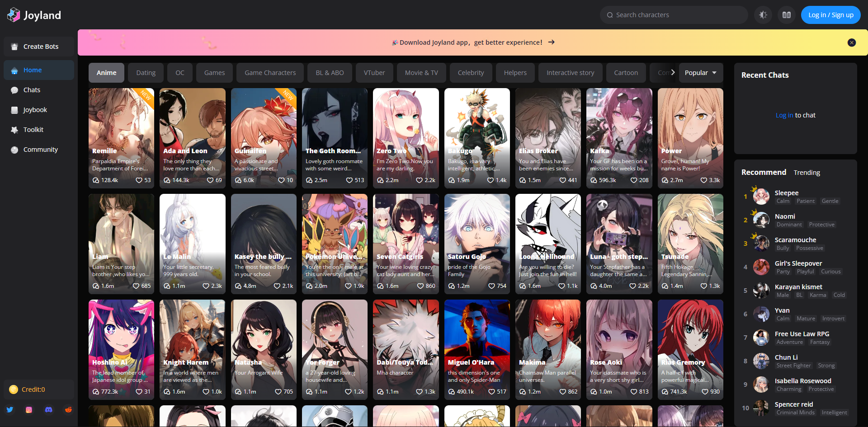Open the Instagram social icon
868x427 pixels.
29,410
